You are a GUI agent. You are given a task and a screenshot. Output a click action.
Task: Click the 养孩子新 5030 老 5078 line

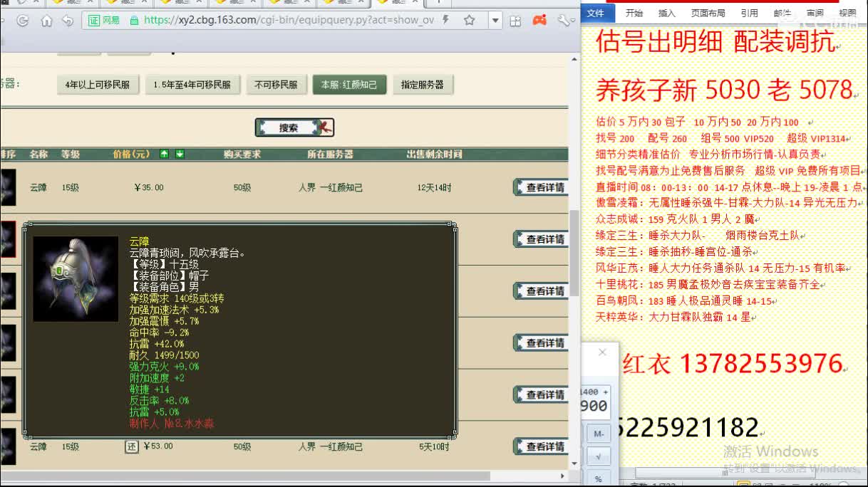(724, 90)
